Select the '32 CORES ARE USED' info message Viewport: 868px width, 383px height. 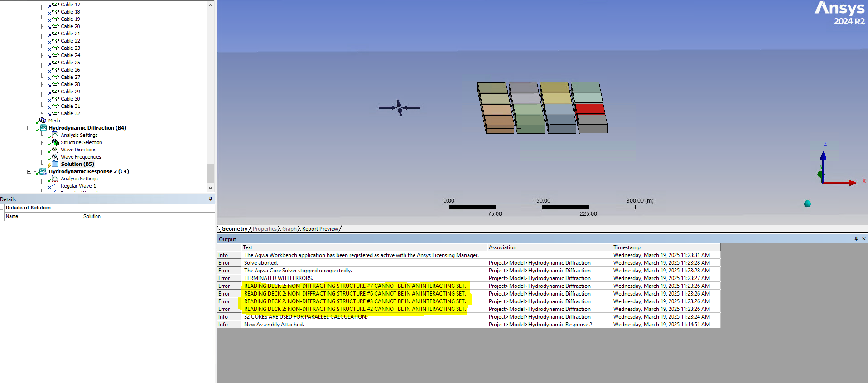pyautogui.click(x=306, y=317)
